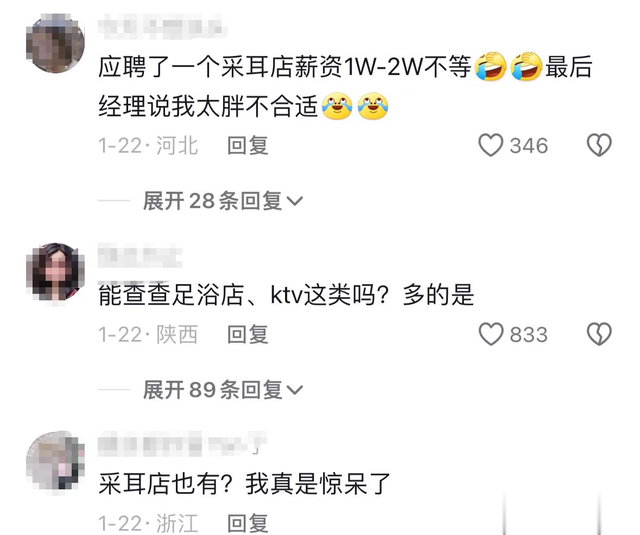Viewport: 640px width, 535px height.
Task: Select the comment about 足浴店、ktv这类
Action: [x=286, y=295]
